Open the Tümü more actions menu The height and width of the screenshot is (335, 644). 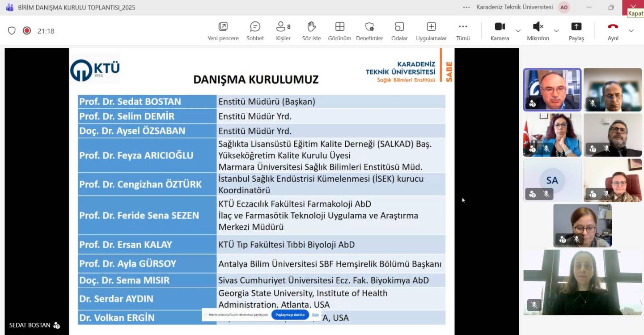point(463,31)
